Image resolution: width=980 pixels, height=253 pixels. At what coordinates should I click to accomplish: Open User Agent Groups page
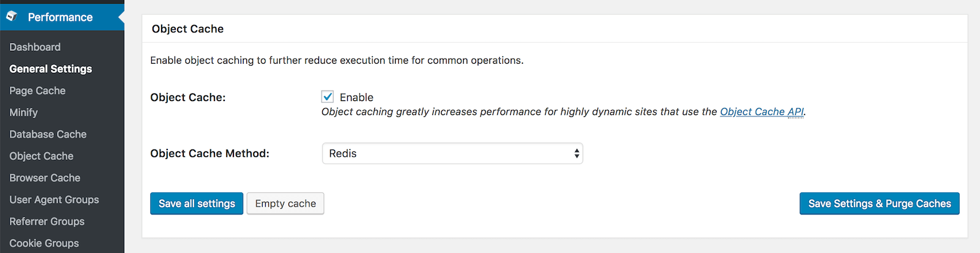click(54, 200)
